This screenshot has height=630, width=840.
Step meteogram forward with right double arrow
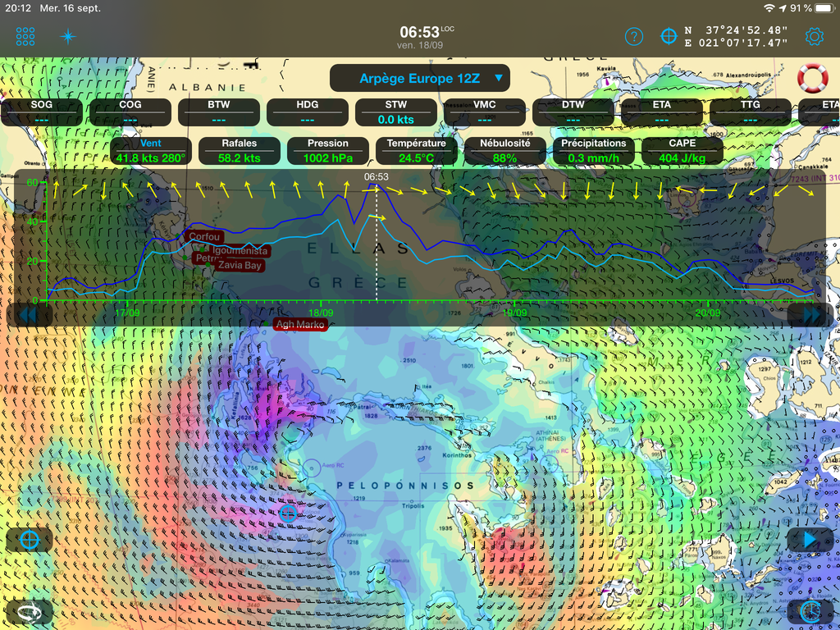811,314
